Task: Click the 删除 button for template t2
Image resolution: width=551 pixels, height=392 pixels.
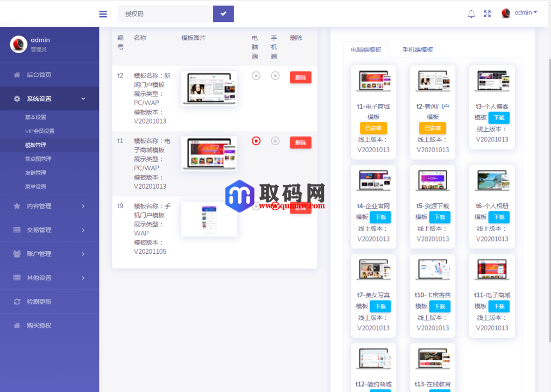Action: 300,77
